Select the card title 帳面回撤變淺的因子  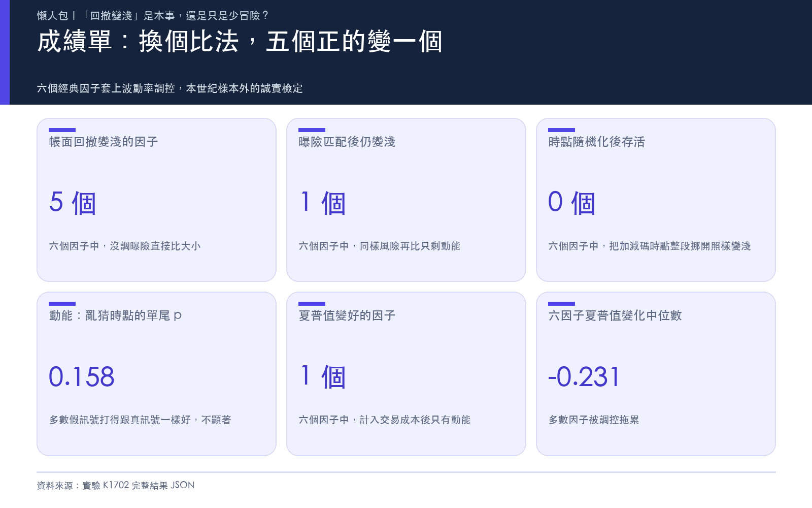(104, 142)
